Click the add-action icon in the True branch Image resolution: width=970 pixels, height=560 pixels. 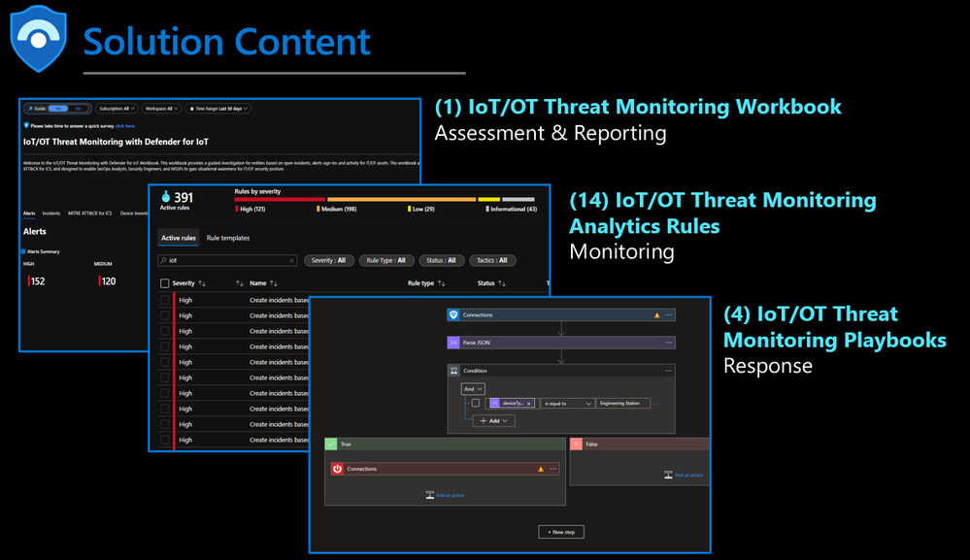click(430, 495)
